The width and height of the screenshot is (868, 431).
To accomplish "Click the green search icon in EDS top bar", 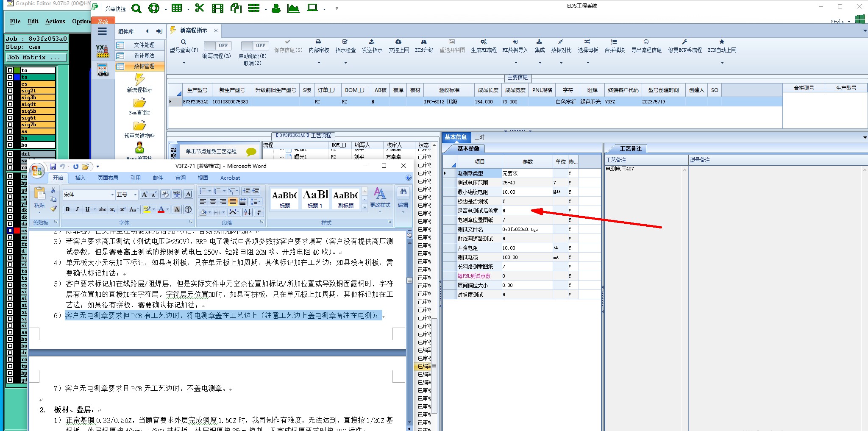I will [136, 8].
